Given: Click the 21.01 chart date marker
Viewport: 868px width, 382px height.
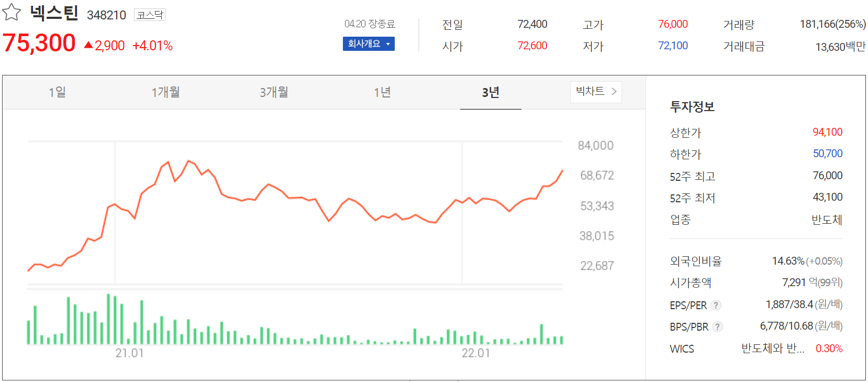Looking at the screenshot, I should point(129,353).
